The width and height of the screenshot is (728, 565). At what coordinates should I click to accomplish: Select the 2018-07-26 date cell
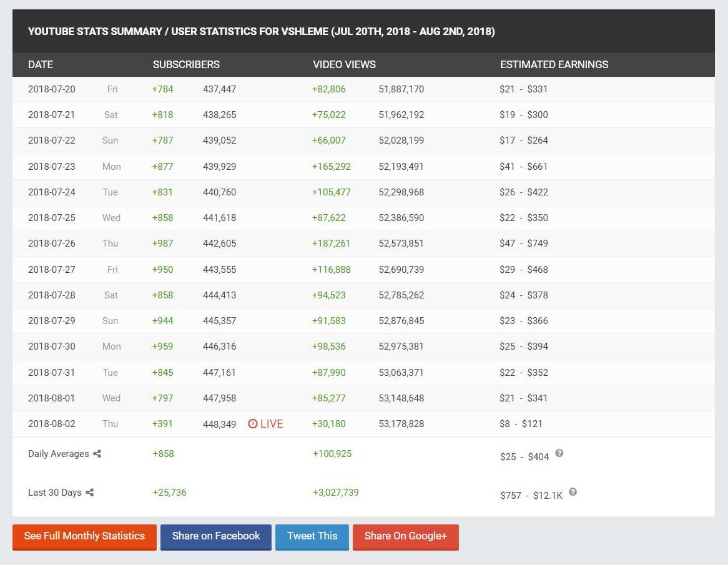click(52, 243)
